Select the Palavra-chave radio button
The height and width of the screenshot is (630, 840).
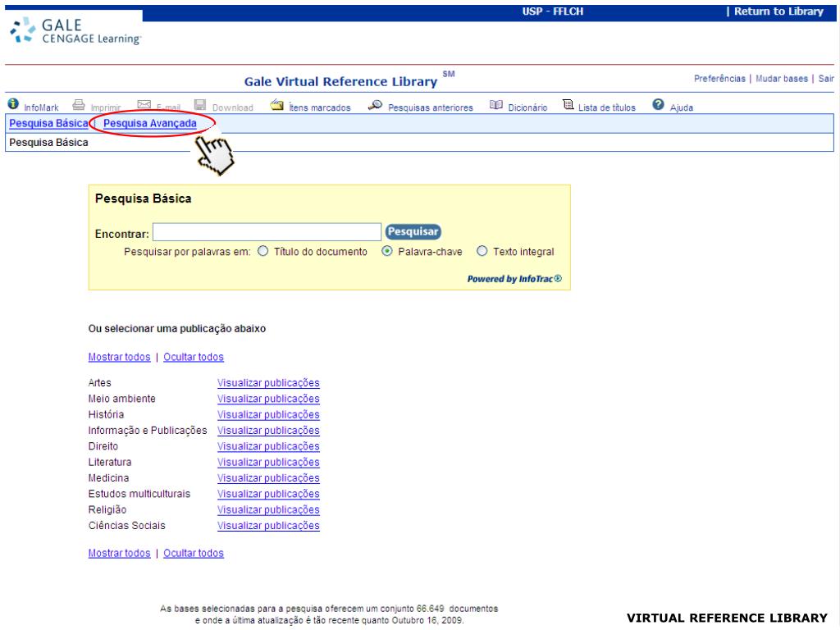[x=387, y=251]
